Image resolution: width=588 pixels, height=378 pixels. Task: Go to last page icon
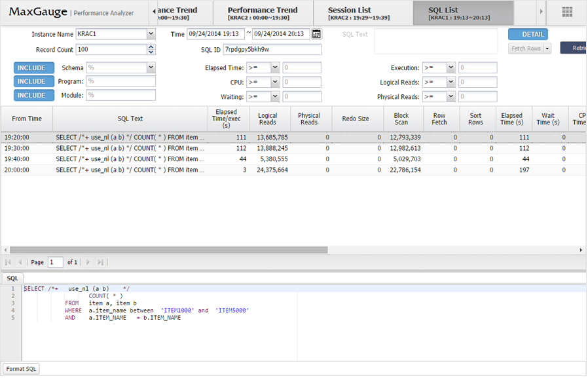point(100,262)
